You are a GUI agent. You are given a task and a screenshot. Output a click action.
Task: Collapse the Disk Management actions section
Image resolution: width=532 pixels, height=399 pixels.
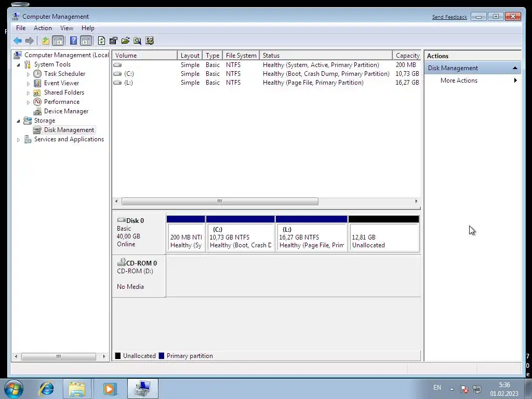tap(515, 68)
